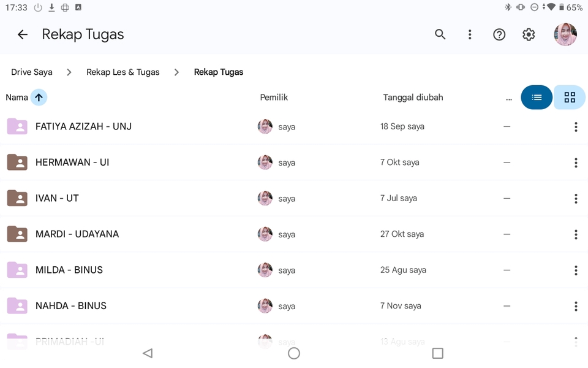Tap the profile avatar in top bar
Screen dimensions: 588x368
(565, 35)
